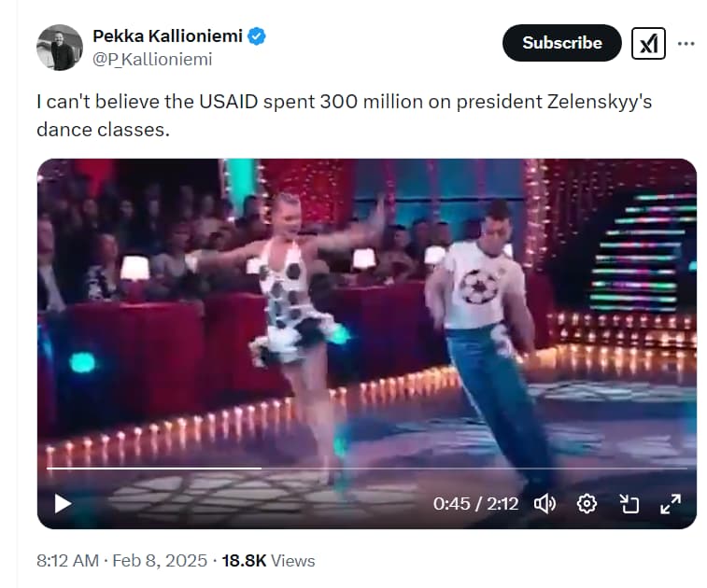Click the tweet text about USAID
Viewport: 707px width, 588px height.
344,116
